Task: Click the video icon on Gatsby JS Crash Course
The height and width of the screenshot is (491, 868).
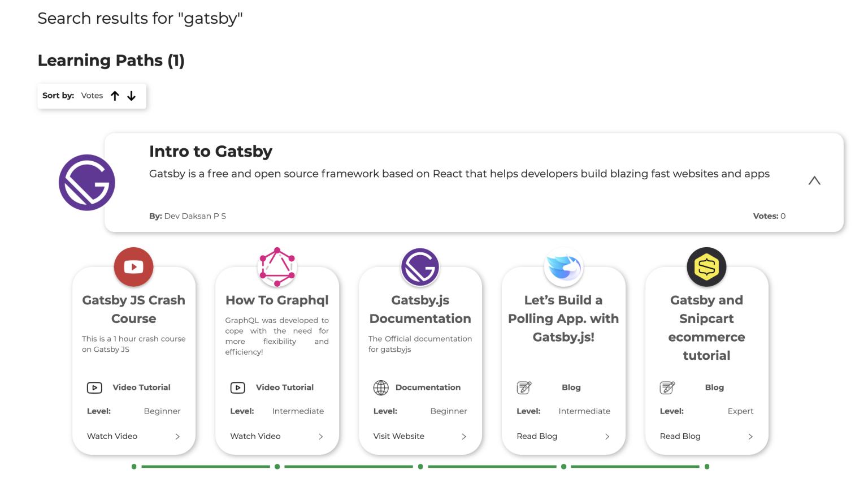Action: [94, 387]
